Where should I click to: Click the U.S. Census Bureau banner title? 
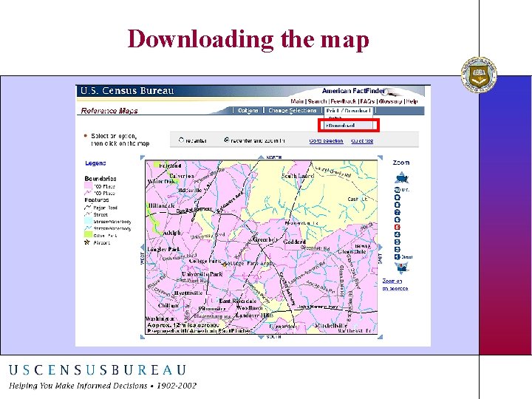127,91
